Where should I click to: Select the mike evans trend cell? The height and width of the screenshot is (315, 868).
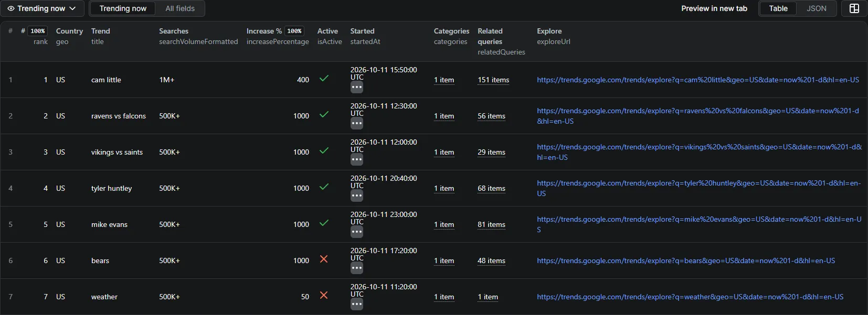tap(109, 225)
